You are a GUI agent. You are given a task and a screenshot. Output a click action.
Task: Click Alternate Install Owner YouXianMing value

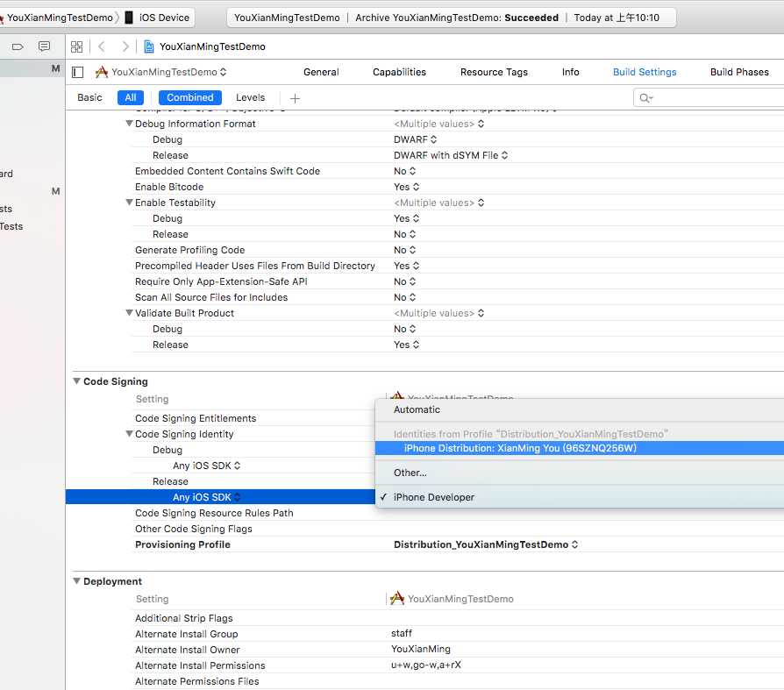[420, 649]
